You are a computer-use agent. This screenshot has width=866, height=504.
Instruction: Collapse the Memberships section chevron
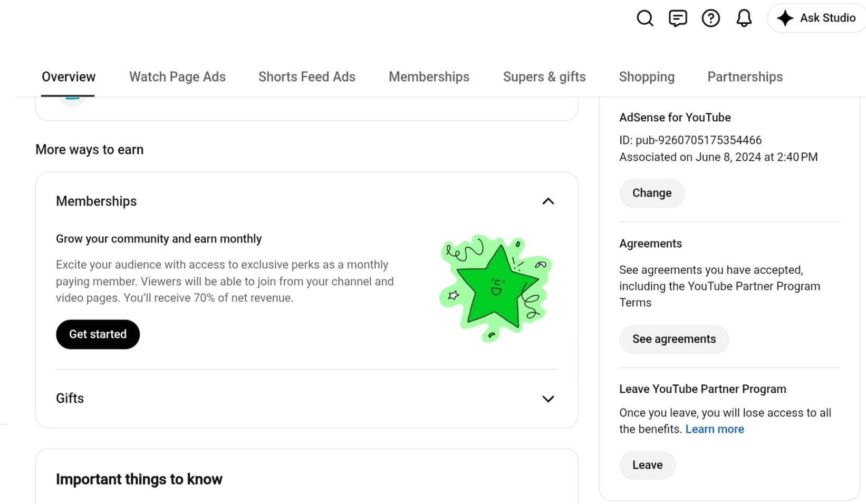click(x=548, y=201)
